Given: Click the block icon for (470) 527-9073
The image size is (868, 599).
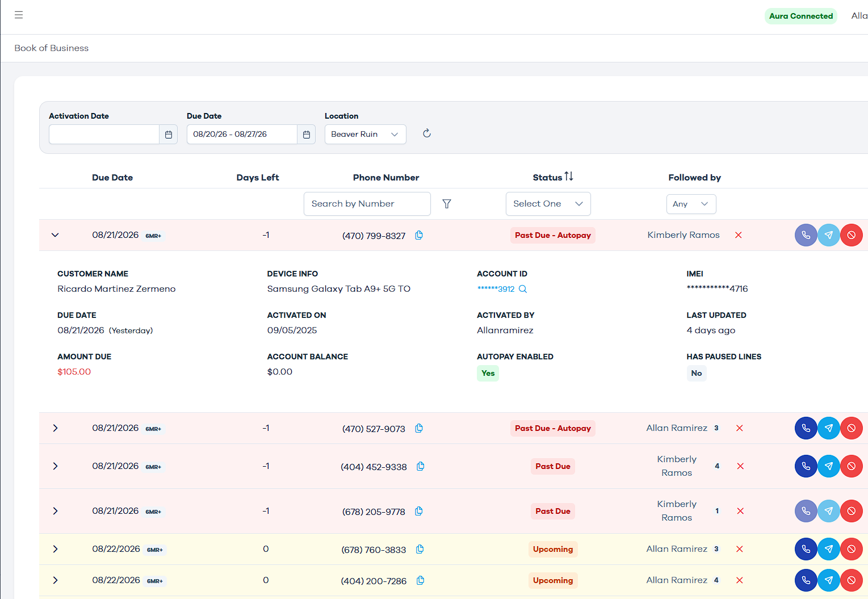Looking at the screenshot, I should coord(852,428).
